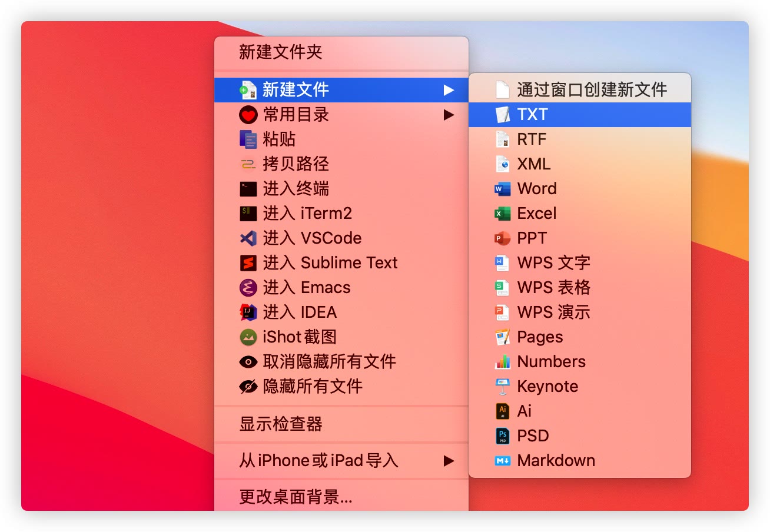Click the 进入 Sublime Text label
770x532 pixels.
[x=330, y=263]
